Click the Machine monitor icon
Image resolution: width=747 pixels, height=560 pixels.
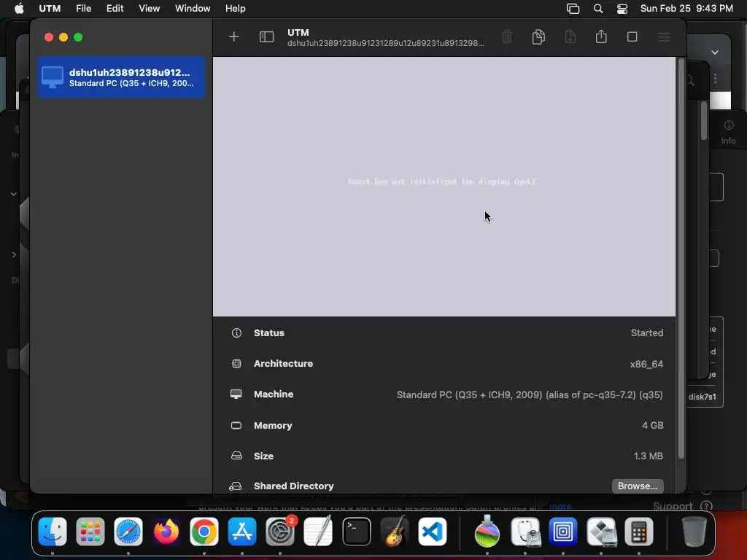[236, 394]
